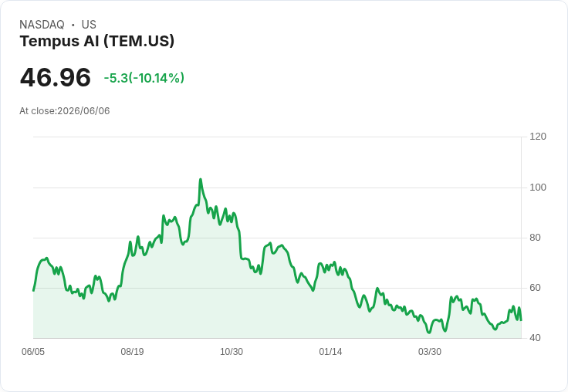This screenshot has width=568, height=392.
Task: Select the 06/05 date on x-axis
Action: [33, 352]
